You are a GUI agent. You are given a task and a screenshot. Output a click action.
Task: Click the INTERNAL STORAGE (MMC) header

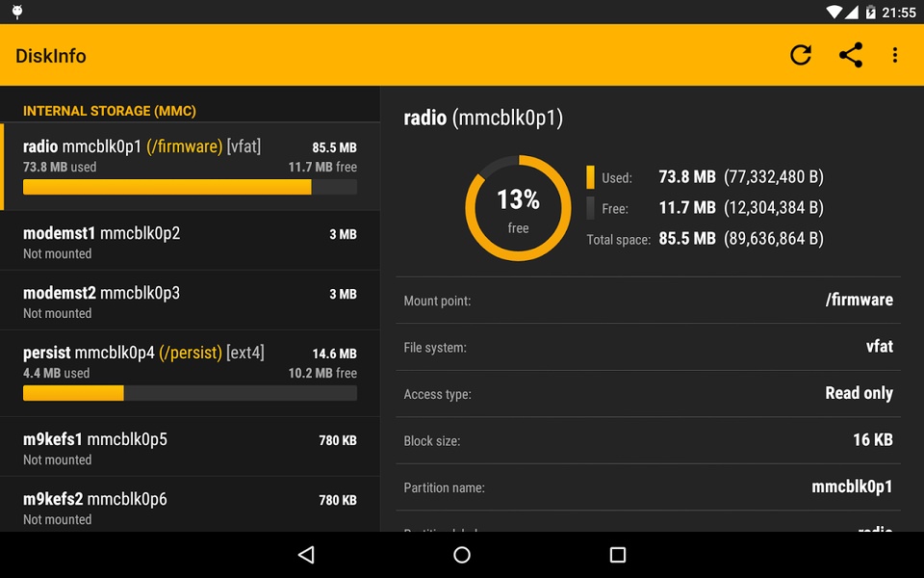110,111
